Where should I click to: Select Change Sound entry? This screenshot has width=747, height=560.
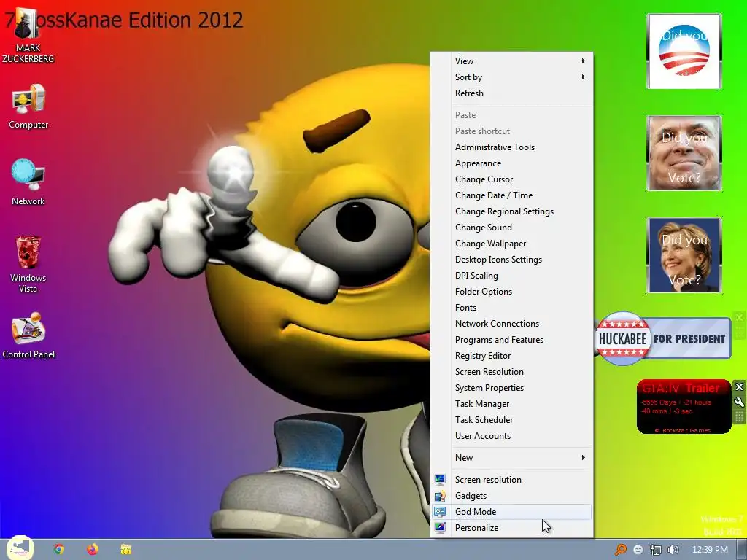tap(511, 227)
